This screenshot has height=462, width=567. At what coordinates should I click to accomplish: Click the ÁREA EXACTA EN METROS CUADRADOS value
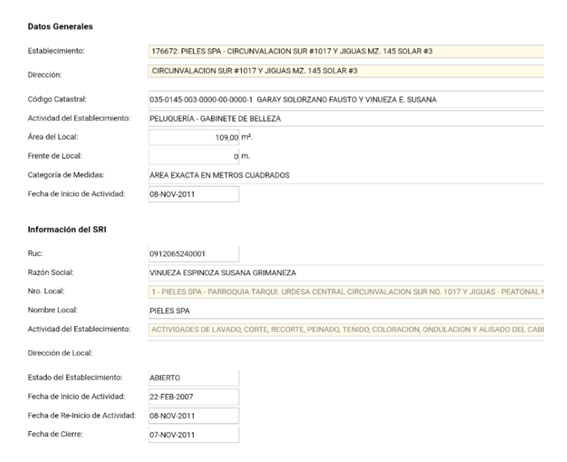[x=219, y=175]
